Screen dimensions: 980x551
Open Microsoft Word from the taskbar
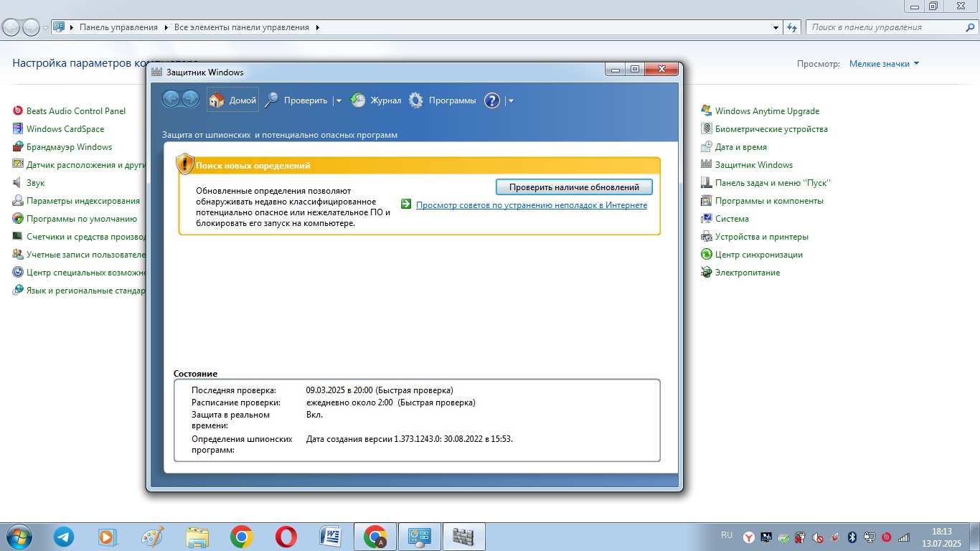330,537
